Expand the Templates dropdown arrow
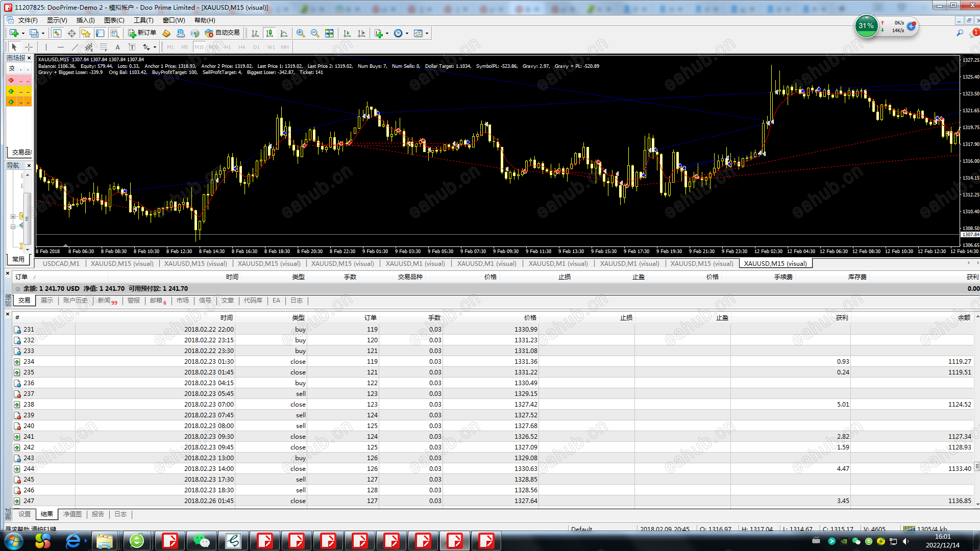Viewport: 980px width, 551px height. point(427,33)
